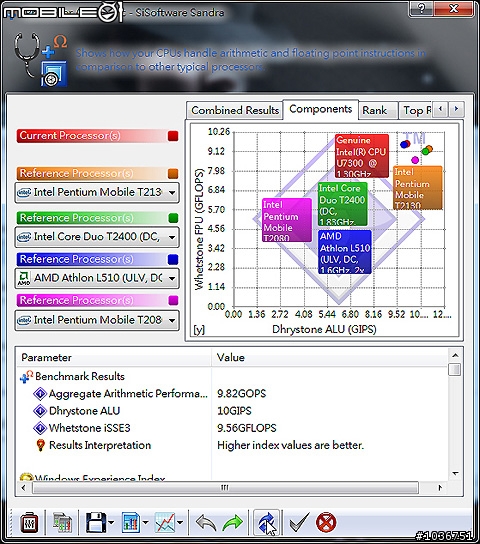This screenshot has height=544, width=480.
Task: Switch to the Components tab
Action: 320,109
